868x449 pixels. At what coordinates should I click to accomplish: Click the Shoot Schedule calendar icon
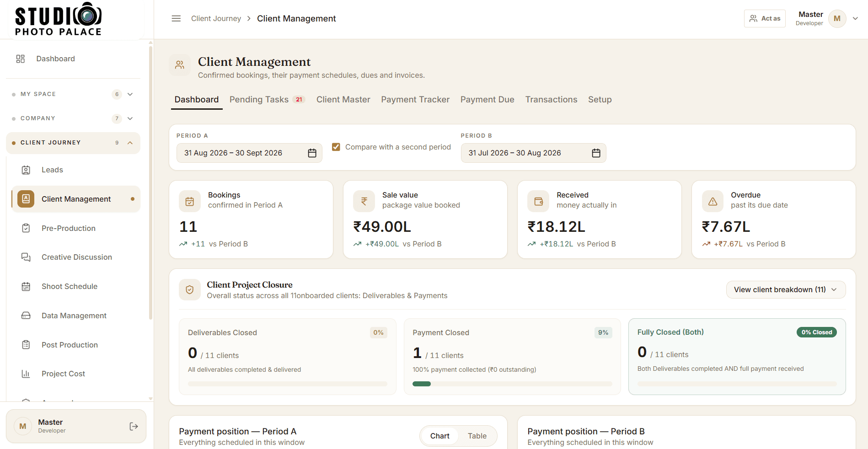26,286
